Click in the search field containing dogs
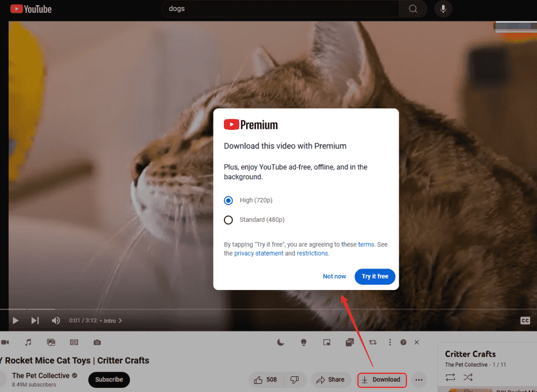 tap(280, 9)
